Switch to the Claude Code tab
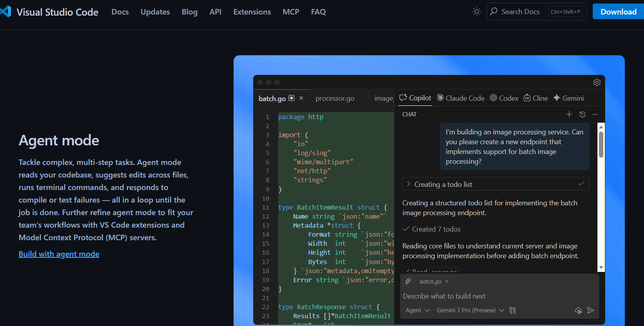Screen dimensions: 644x326 pos(460,98)
